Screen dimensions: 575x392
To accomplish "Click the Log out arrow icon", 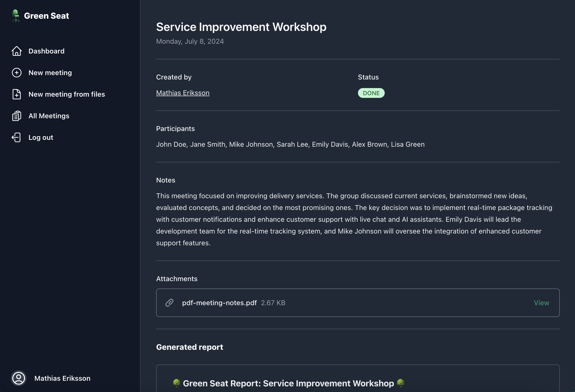I will coord(17,137).
